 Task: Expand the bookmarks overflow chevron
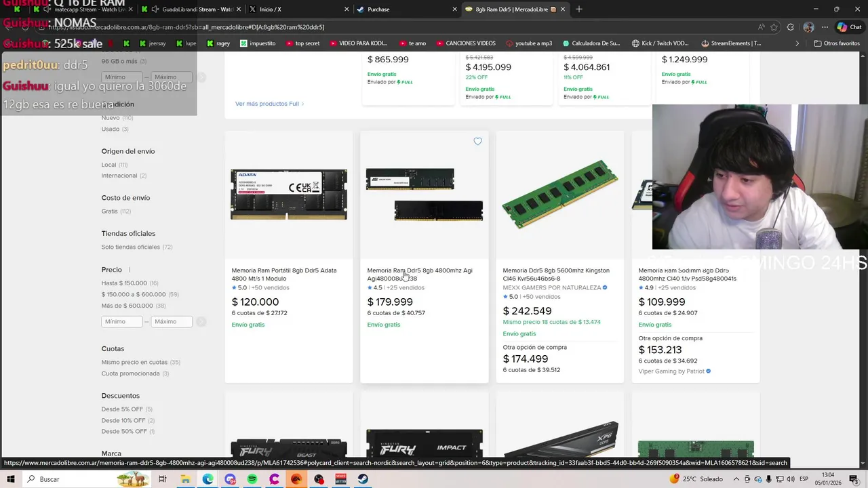click(x=797, y=43)
